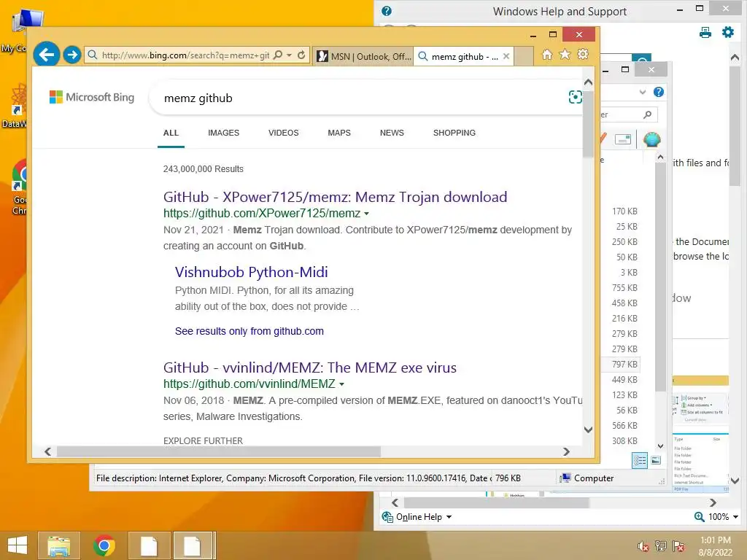747x560 pixels.
Task: Close the memz github tab
Action: (x=506, y=56)
